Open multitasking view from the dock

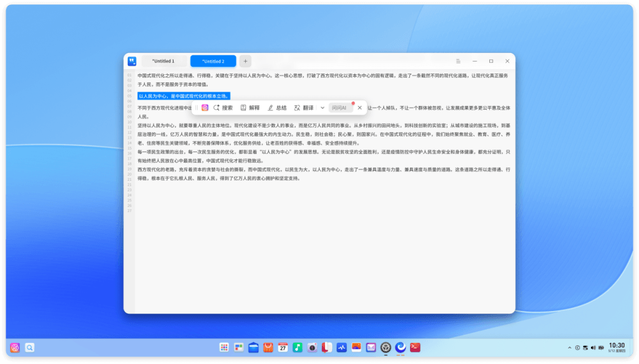point(239,347)
